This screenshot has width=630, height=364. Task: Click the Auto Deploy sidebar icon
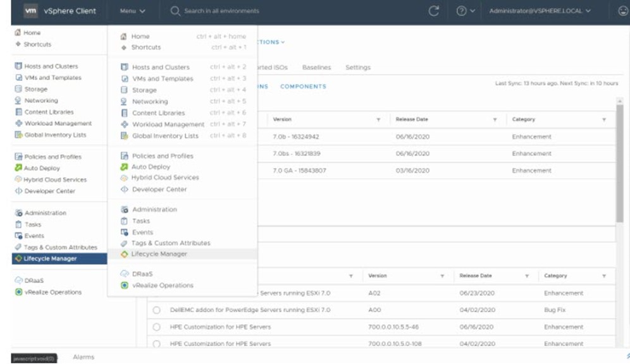point(18,167)
